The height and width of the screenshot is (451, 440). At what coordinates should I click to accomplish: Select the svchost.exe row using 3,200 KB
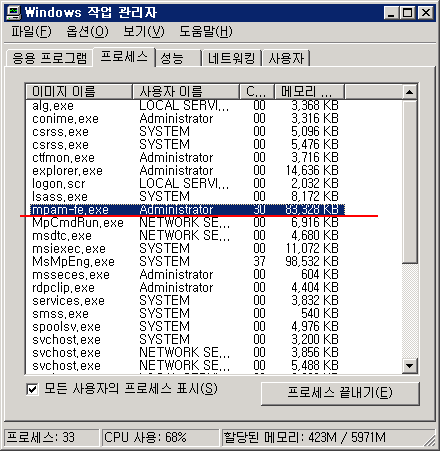[x=185, y=340]
